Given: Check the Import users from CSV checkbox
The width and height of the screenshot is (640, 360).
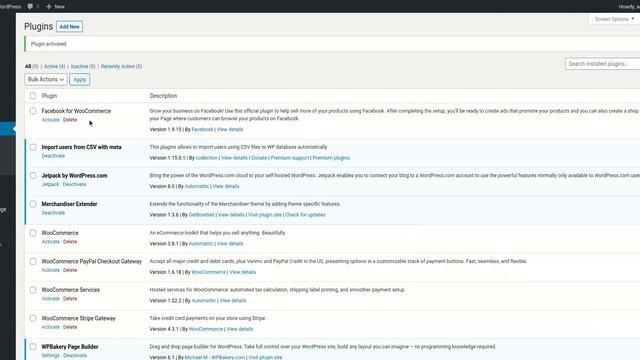Looking at the screenshot, I should click(33, 147).
